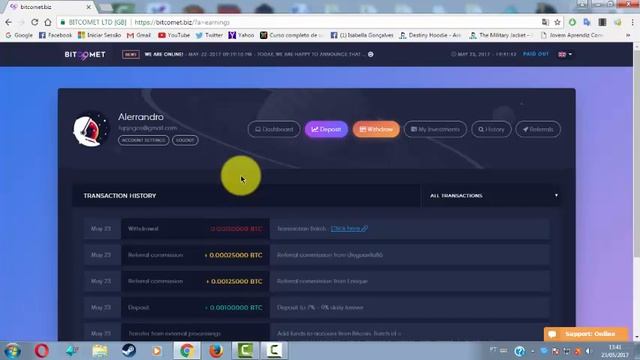
Task: Click +0.00100000 BTC deposit amount
Action: tap(233, 307)
